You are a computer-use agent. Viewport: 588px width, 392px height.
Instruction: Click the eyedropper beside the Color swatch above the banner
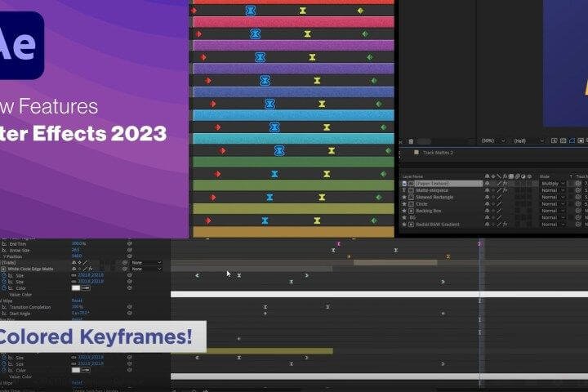(86, 288)
